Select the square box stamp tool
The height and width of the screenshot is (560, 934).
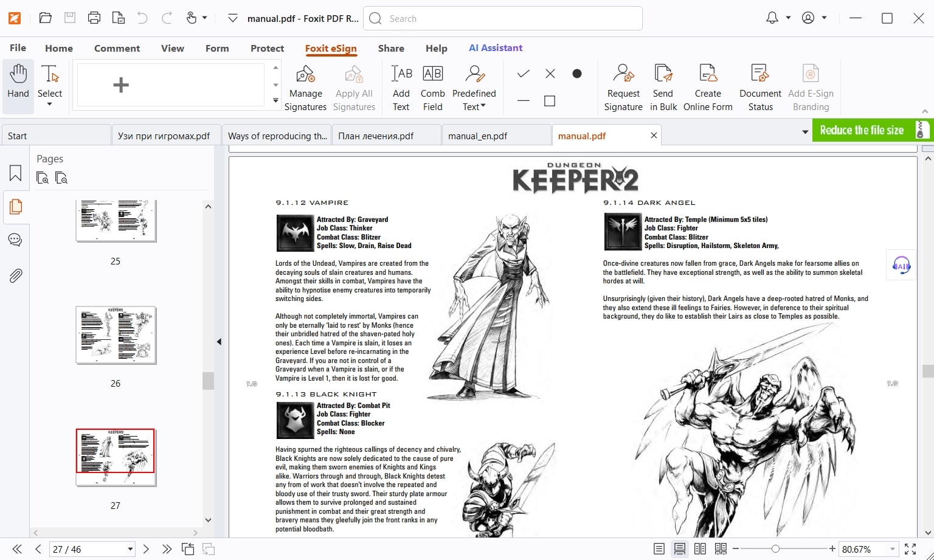point(550,100)
